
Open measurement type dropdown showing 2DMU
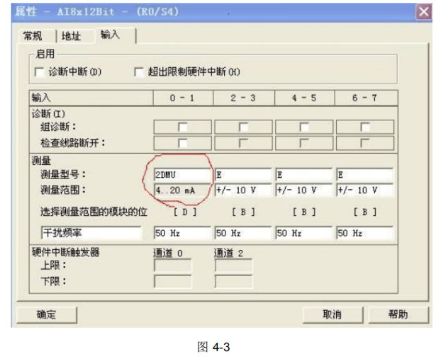pos(183,175)
